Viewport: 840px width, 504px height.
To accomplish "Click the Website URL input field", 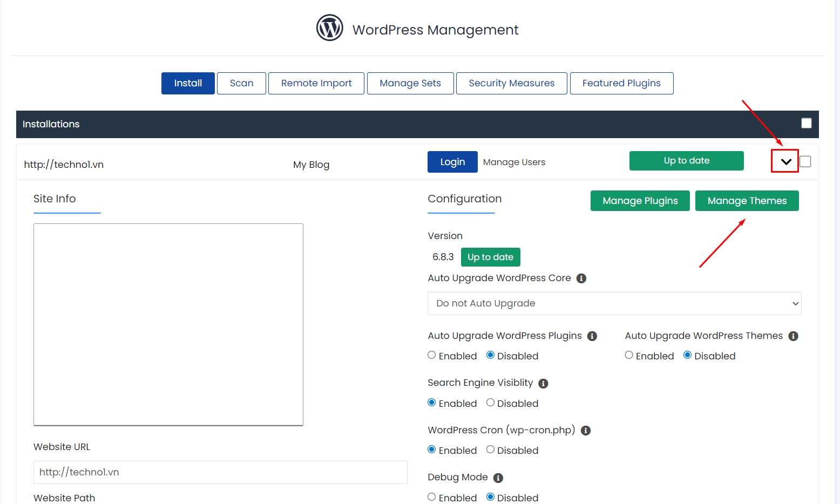I will [x=220, y=472].
